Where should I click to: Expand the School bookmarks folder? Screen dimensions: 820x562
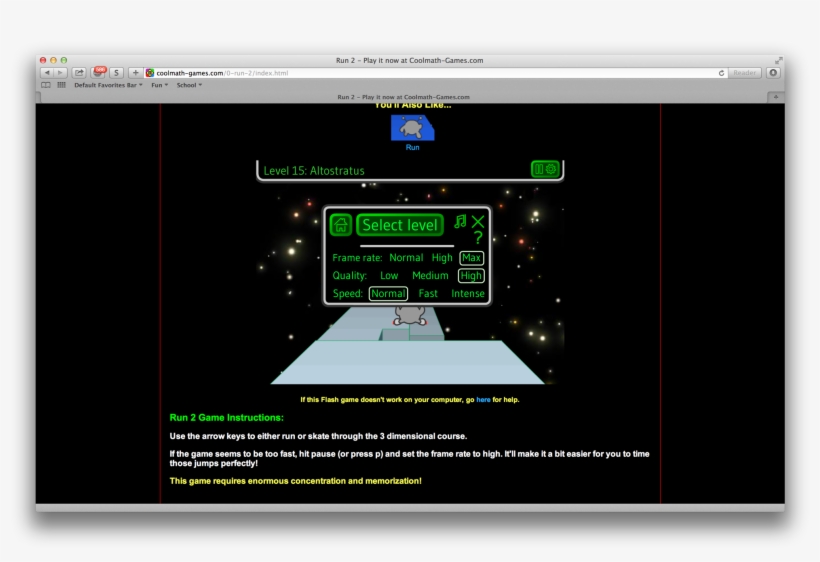(x=189, y=85)
